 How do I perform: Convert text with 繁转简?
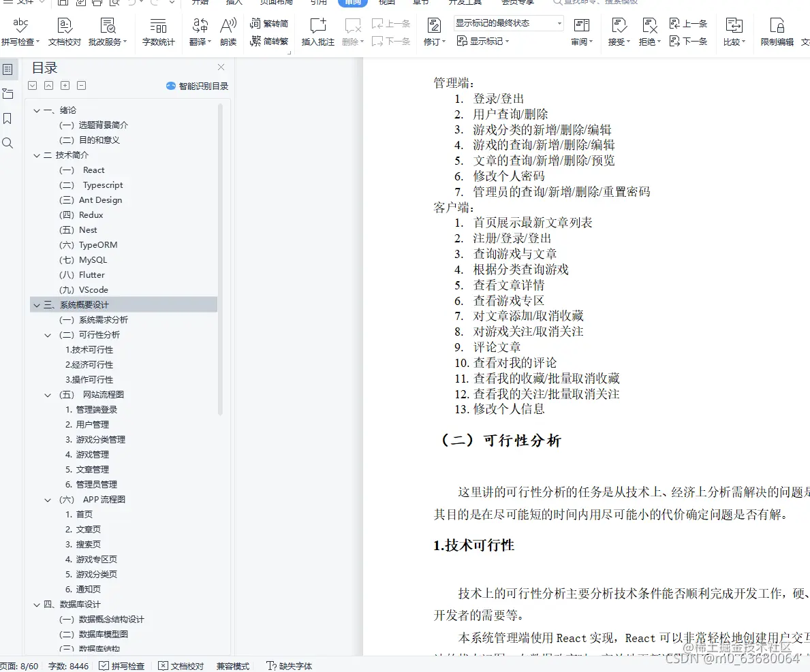pyautogui.click(x=269, y=23)
